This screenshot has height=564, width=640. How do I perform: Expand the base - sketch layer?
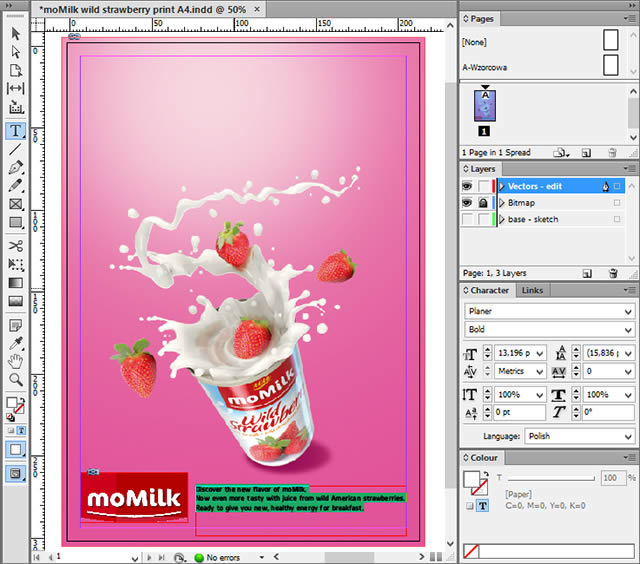pyautogui.click(x=502, y=219)
